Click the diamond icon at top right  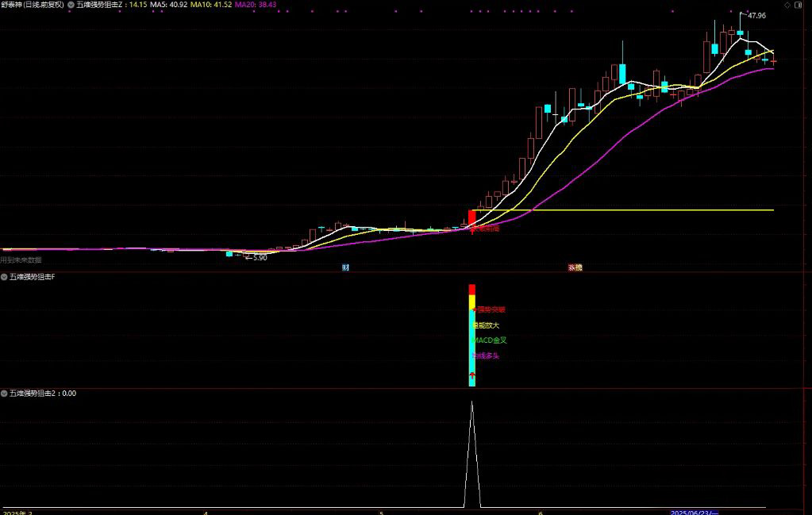click(x=787, y=5)
